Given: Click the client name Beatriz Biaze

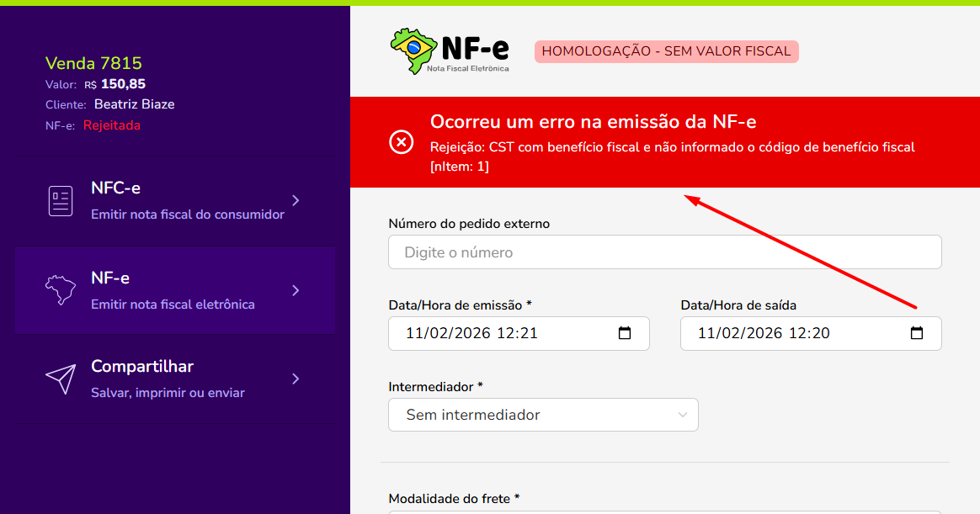Looking at the screenshot, I should coord(135,104).
